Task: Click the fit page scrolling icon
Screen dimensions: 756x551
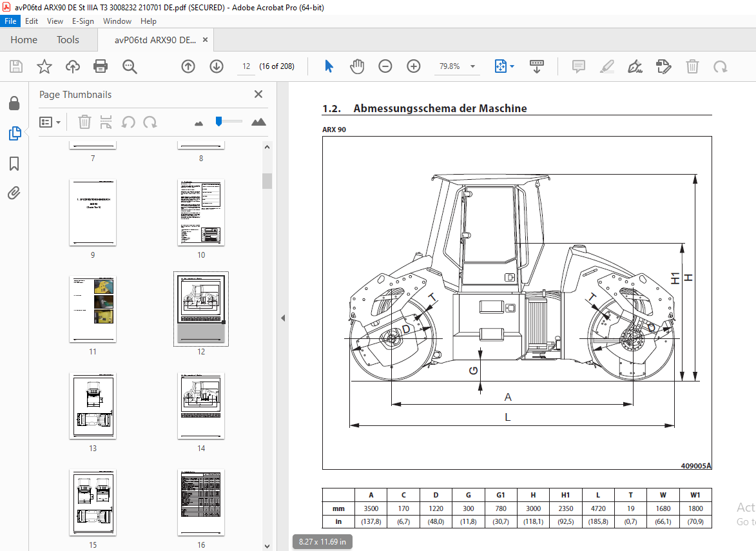Action: pyautogui.click(x=501, y=66)
